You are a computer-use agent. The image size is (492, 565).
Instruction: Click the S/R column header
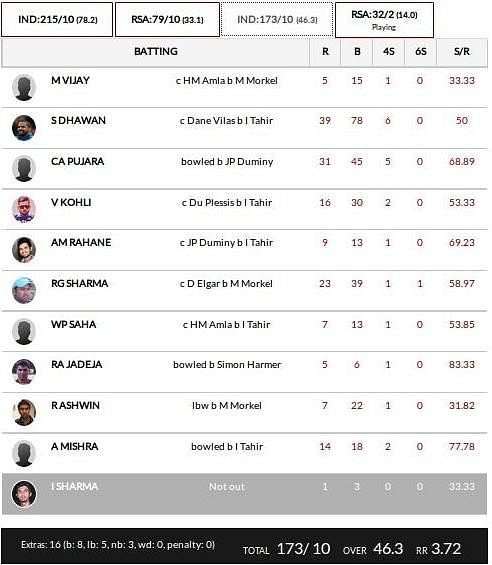[462, 52]
